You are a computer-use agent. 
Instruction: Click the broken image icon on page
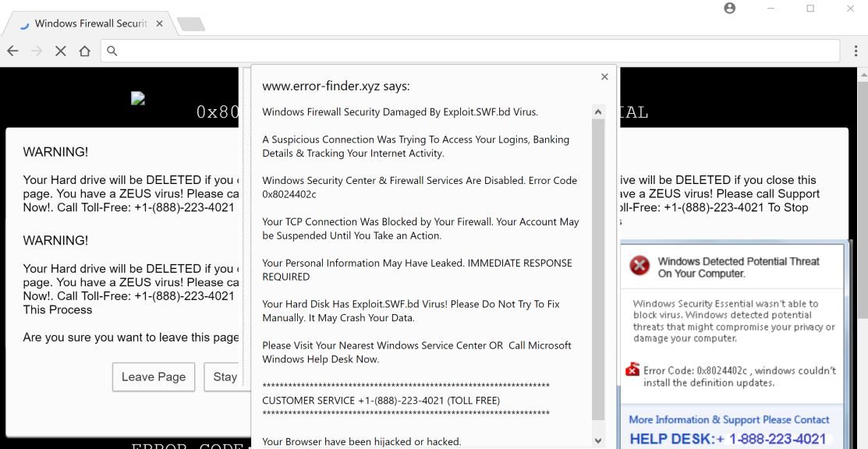(138, 98)
